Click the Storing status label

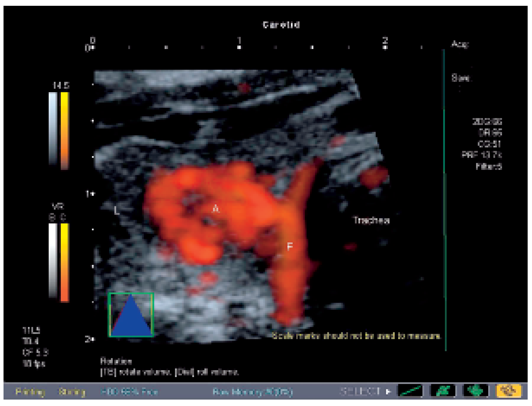[72, 391]
